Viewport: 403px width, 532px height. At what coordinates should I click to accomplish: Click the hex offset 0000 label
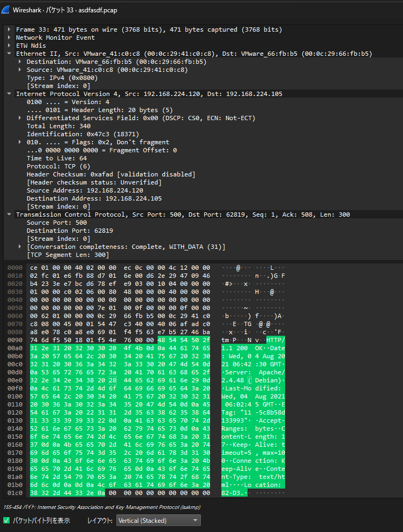[x=15, y=268]
